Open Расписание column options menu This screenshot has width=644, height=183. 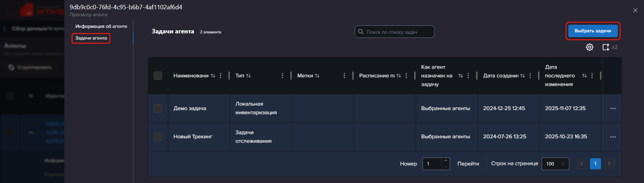click(x=406, y=76)
